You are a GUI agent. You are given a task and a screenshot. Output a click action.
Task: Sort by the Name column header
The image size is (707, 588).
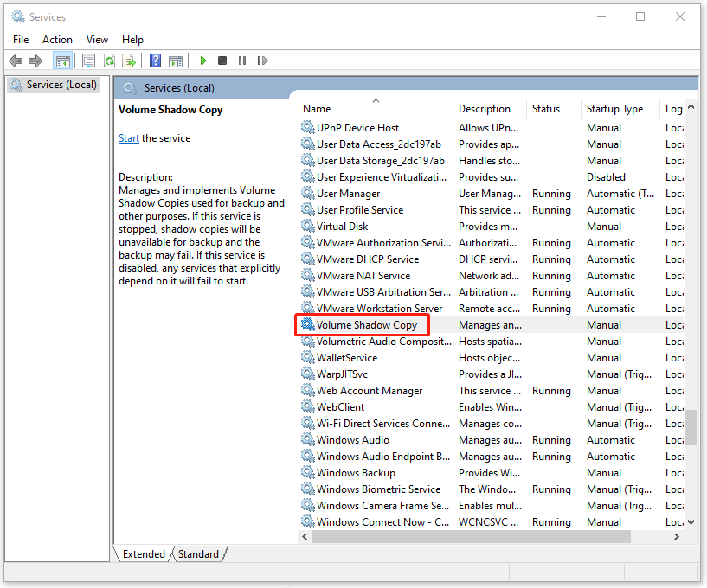[376, 109]
